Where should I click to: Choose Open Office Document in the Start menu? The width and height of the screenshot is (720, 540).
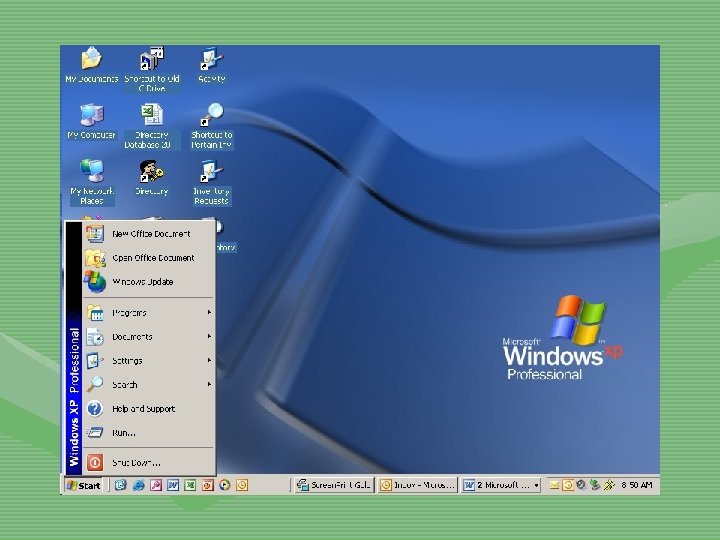click(149, 258)
